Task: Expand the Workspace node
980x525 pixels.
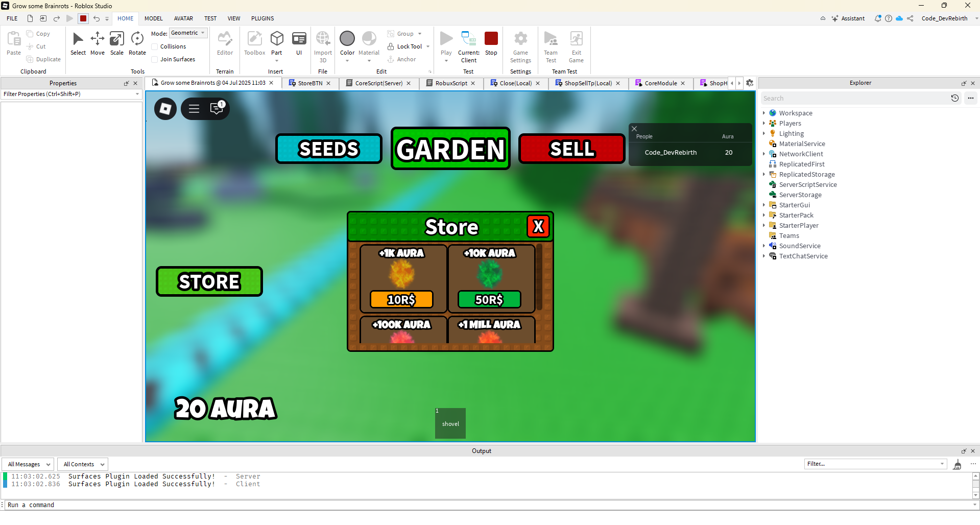Action: (764, 113)
